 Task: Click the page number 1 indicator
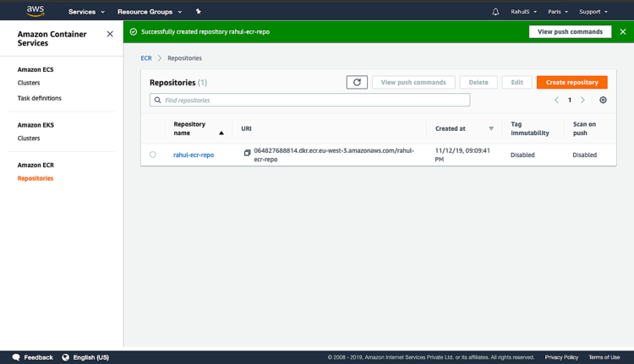(569, 100)
